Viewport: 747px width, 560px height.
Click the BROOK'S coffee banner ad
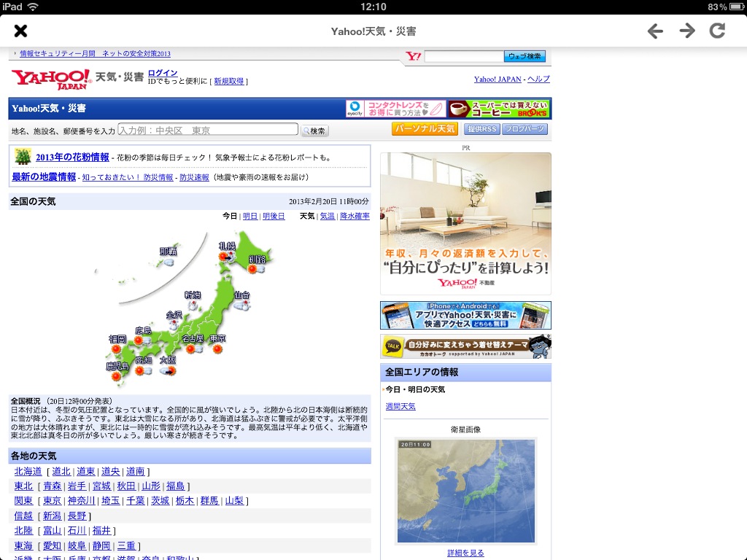coord(499,109)
